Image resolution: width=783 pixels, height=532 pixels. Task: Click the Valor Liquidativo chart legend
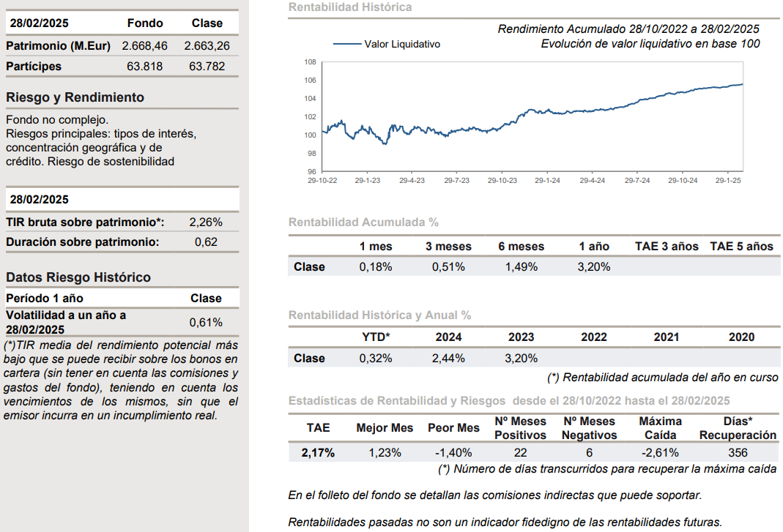pos(387,44)
